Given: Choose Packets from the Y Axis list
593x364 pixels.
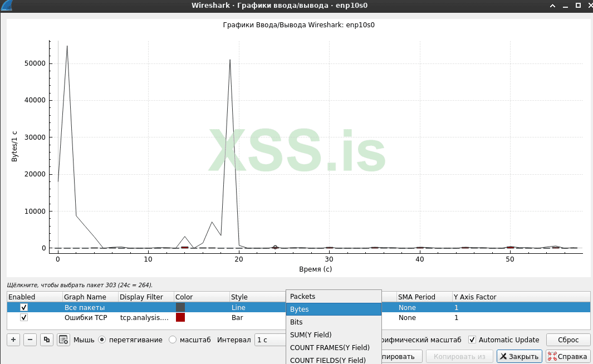Looking at the screenshot, I should point(334,296).
